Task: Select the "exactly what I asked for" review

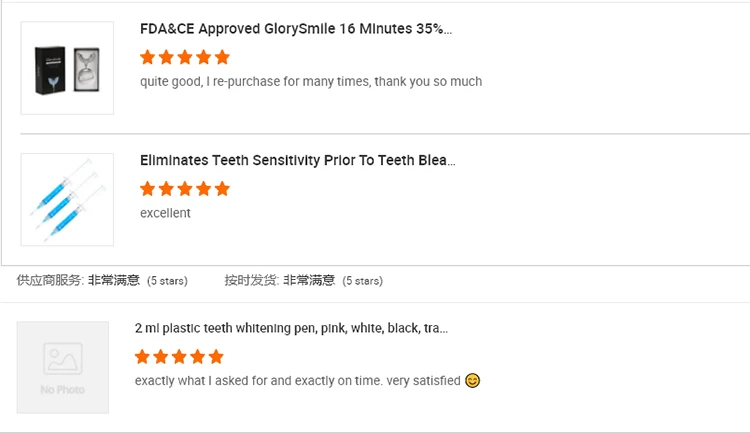Action: tap(297, 381)
